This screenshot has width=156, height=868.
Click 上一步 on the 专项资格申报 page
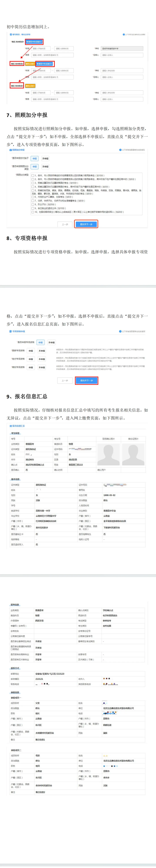click(65, 380)
